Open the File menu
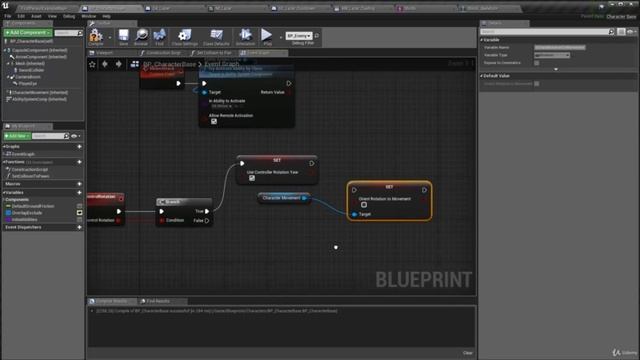 pyautogui.click(x=8, y=16)
